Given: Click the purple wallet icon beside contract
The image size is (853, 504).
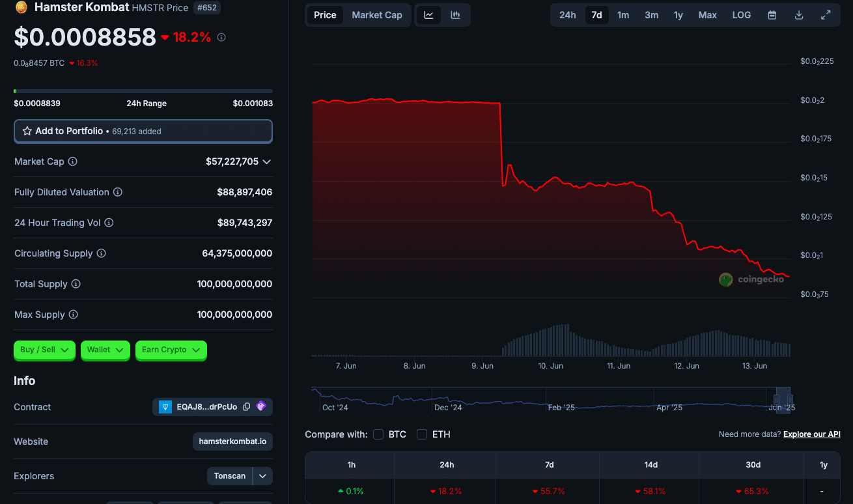Looking at the screenshot, I should [x=261, y=406].
